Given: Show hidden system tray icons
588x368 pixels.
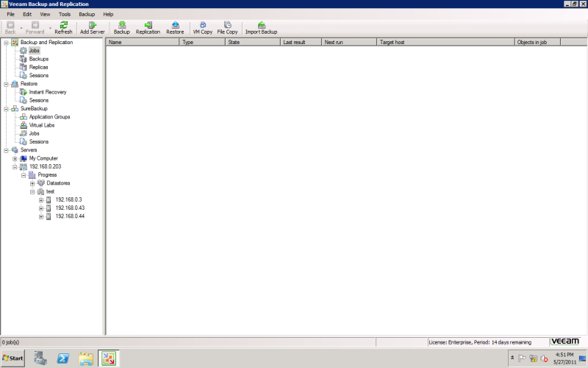Looking at the screenshot, I should pos(512,358).
